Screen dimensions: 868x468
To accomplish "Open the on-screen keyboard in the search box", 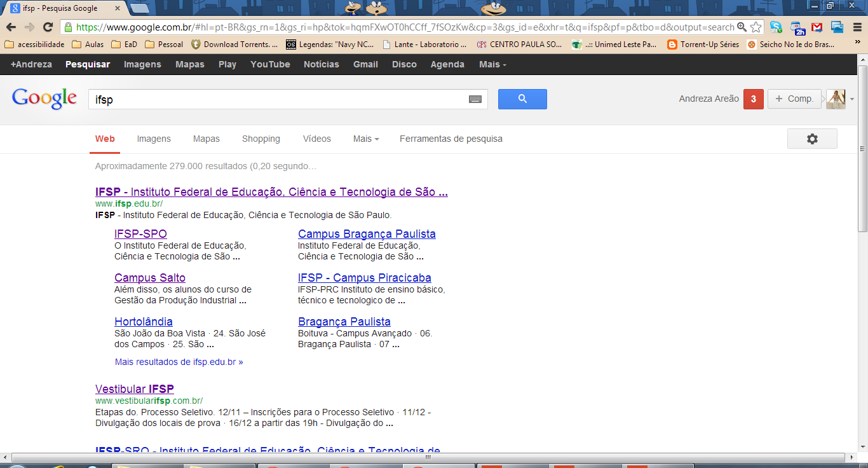I will tap(475, 99).
